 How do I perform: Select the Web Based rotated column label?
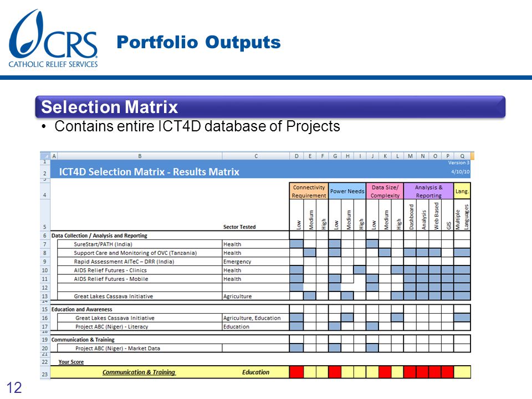point(436,216)
